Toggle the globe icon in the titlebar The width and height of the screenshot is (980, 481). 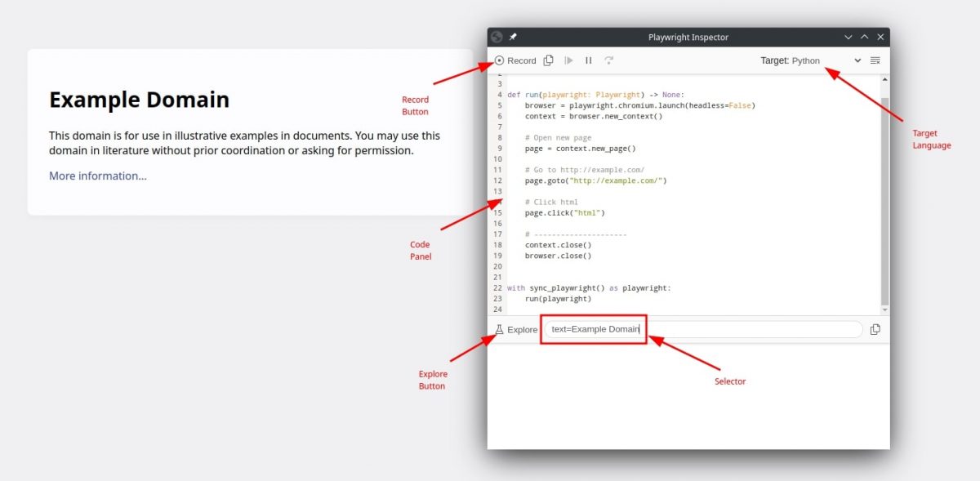click(x=497, y=37)
